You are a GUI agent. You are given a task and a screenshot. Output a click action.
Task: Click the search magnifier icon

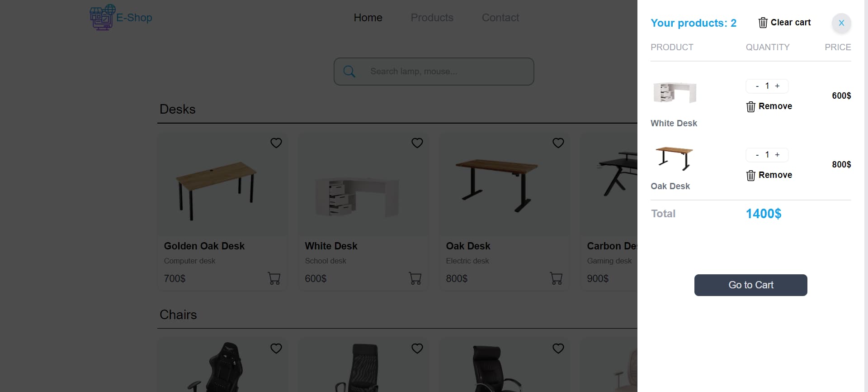[x=349, y=72]
